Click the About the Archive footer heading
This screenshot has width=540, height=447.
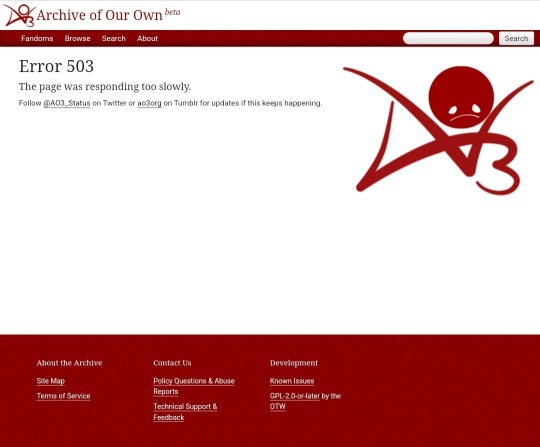click(69, 363)
